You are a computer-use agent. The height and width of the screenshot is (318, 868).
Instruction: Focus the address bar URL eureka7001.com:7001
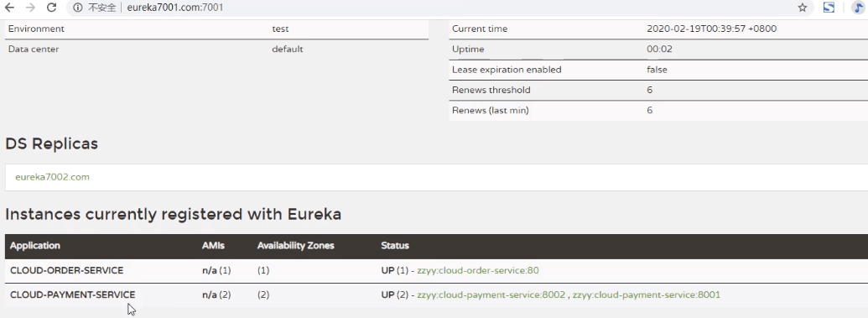175,8
